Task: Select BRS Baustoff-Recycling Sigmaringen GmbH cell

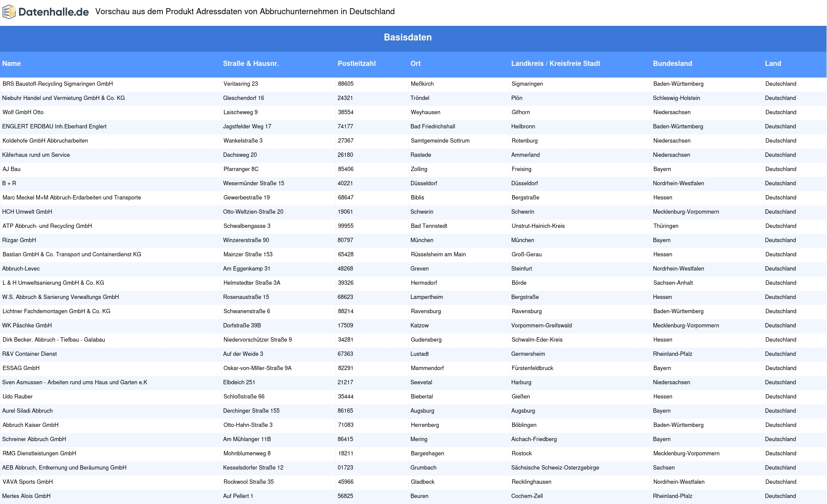Action: pyautogui.click(x=58, y=84)
